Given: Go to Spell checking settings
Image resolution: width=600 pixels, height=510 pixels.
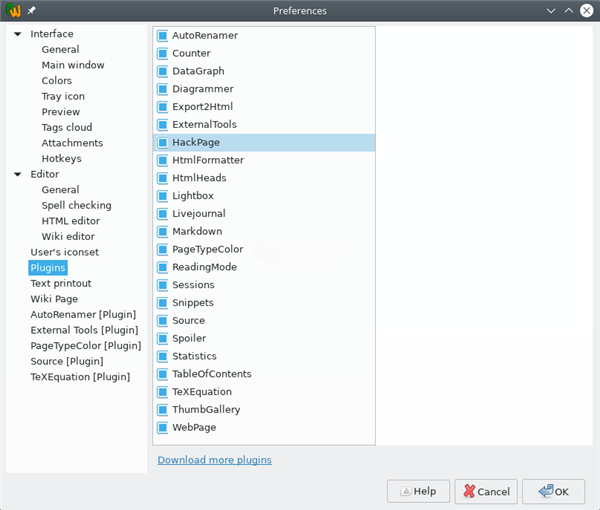Looking at the screenshot, I should click(76, 206).
